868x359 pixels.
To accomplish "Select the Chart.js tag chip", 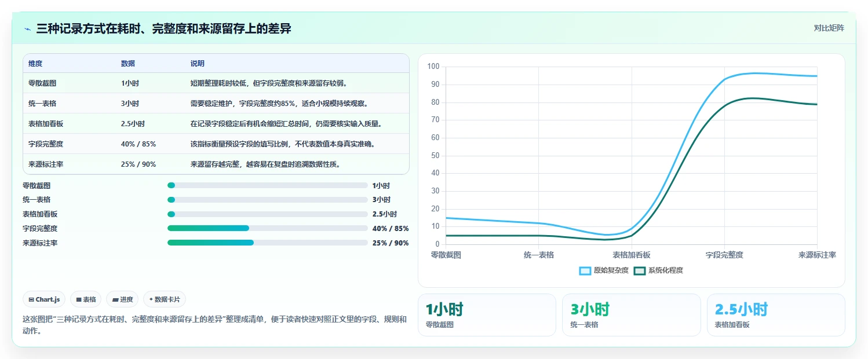I will [45, 299].
